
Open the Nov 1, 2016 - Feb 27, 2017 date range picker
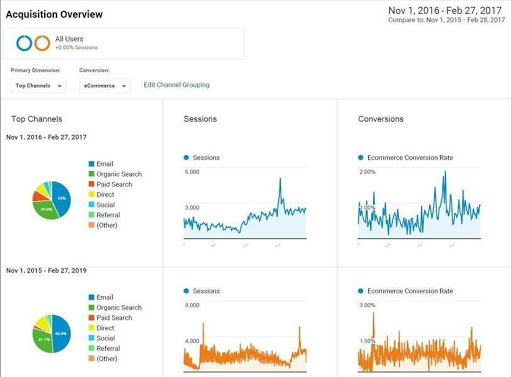[x=445, y=11]
